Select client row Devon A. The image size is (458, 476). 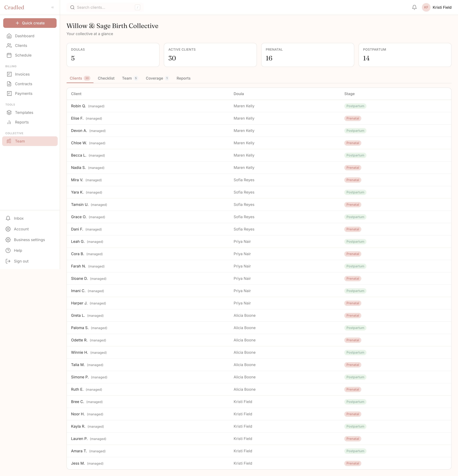click(259, 131)
